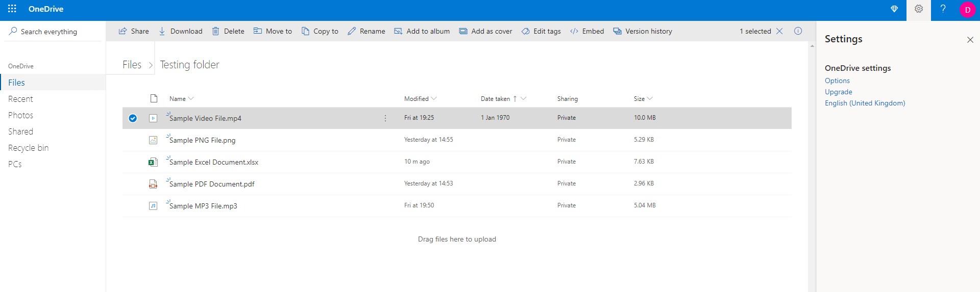The width and height of the screenshot is (980, 292).
Task: Click the Share toolbar button
Action: [x=134, y=31]
